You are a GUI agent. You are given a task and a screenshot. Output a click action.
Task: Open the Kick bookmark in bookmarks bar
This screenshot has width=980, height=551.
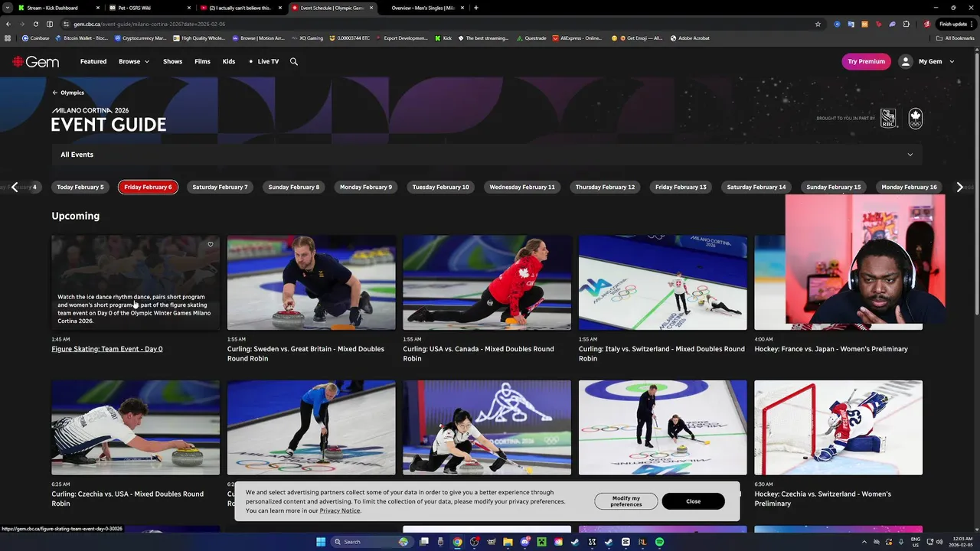point(443,37)
